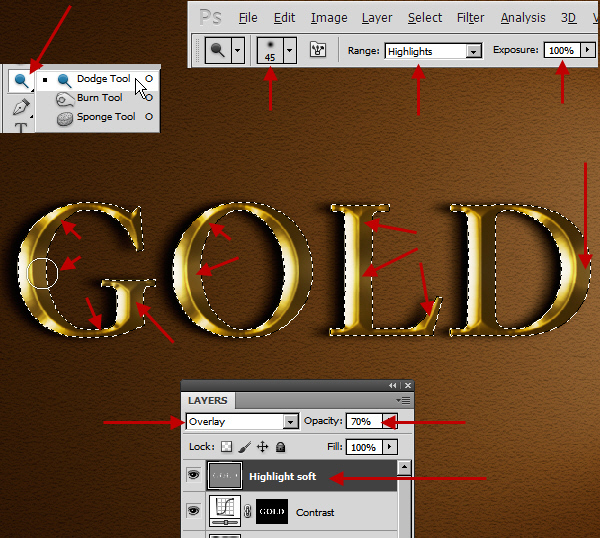
Task: Hide the Highlight soft layer
Action: pos(193,476)
